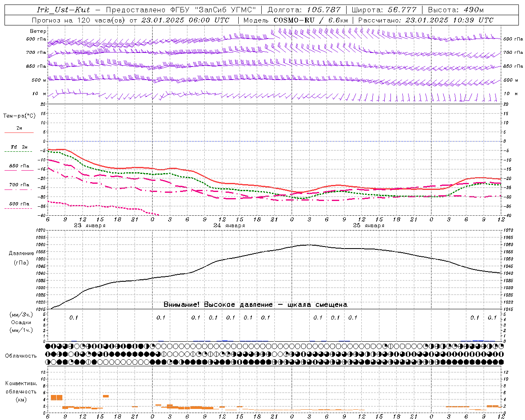The height and width of the screenshot is (420, 525).
Task: Click the (мм/3ч.) precipitation unit label
Action: pyautogui.click(x=21, y=315)
